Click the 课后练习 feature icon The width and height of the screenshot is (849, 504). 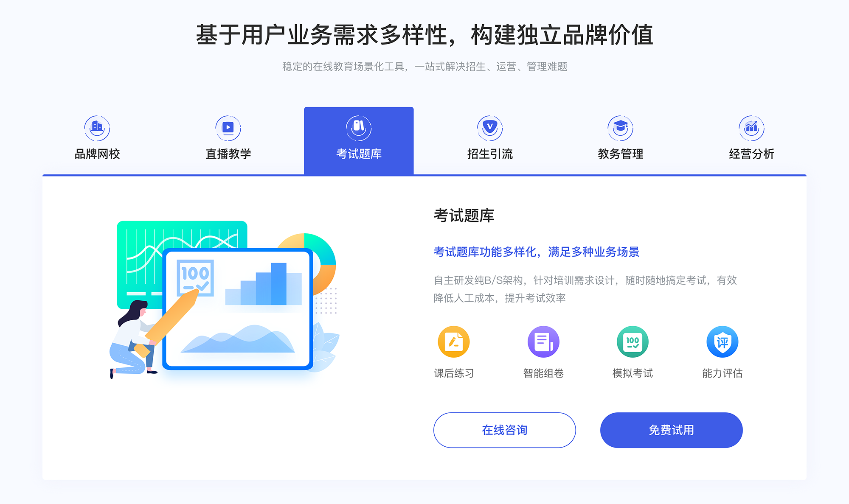[x=455, y=344]
